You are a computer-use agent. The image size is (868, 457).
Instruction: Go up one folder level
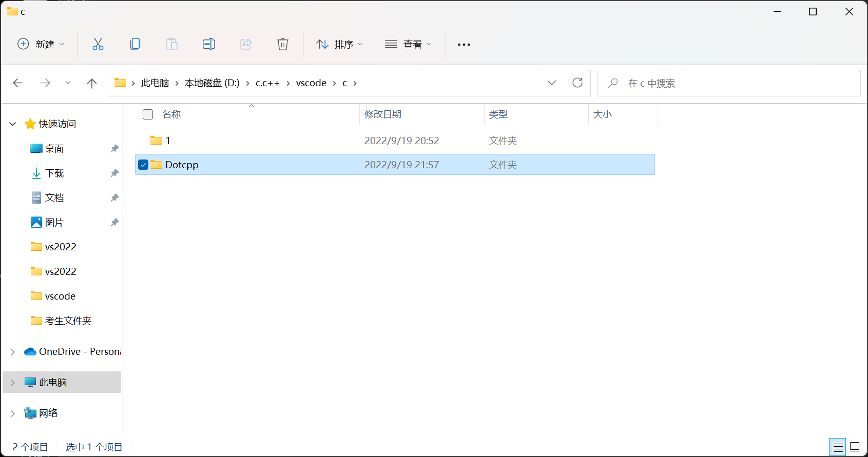pos(92,83)
